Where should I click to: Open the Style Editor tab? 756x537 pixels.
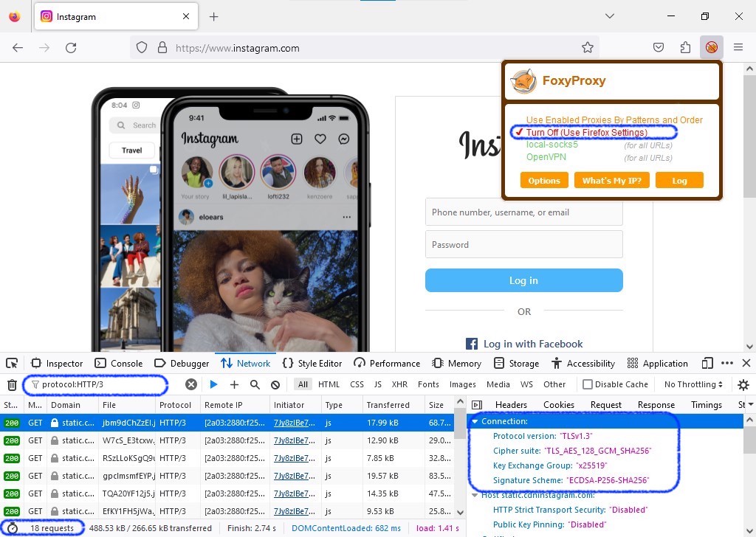pos(312,363)
